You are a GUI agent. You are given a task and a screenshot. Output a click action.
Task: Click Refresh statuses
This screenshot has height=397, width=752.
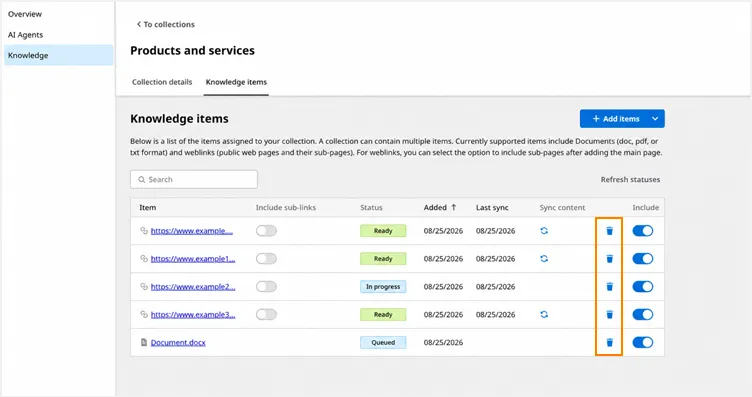[630, 179]
